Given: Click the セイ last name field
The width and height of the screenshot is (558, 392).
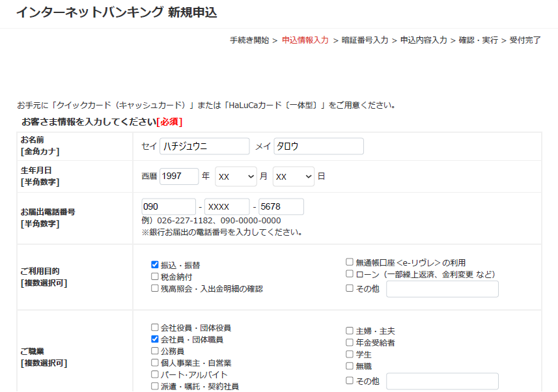Looking at the screenshot, I should tap(204, 146).
